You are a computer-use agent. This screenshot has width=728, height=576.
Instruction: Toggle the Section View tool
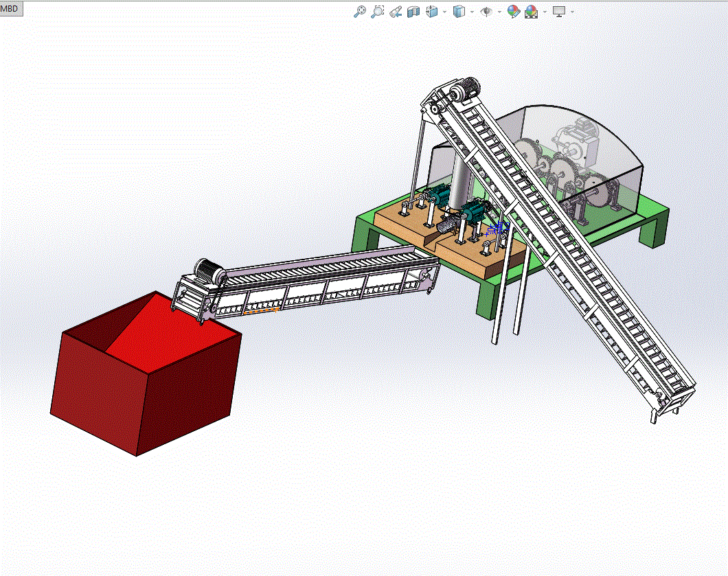(413, 12)
